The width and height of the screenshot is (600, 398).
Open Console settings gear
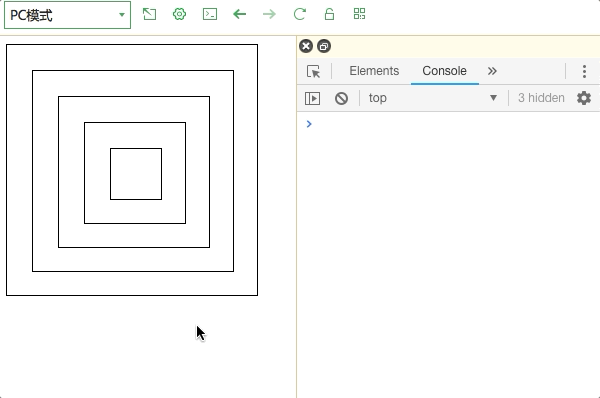click(x=584, y=98)
